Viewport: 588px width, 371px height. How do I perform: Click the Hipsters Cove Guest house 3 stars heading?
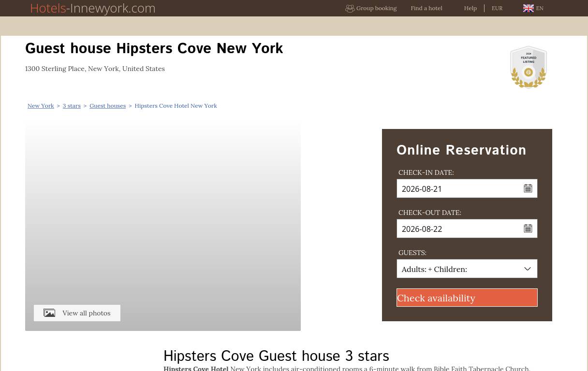[x=276, y=357]
